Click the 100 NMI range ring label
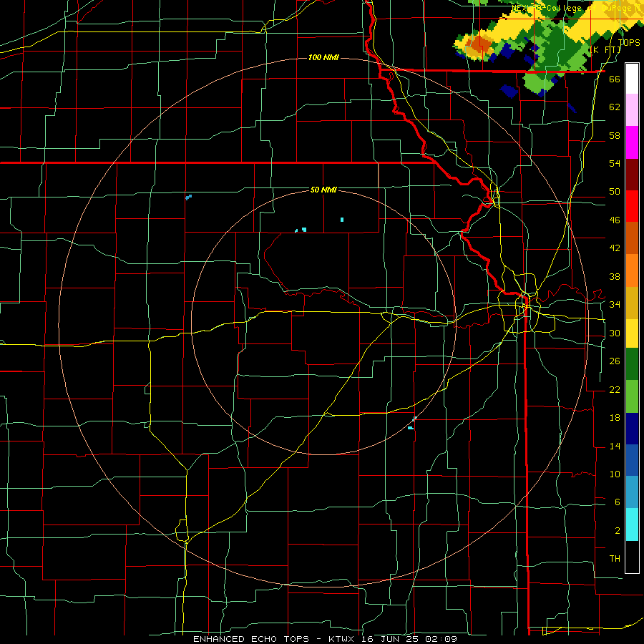This screenshot has width=644, height=644. click(323, 57)
